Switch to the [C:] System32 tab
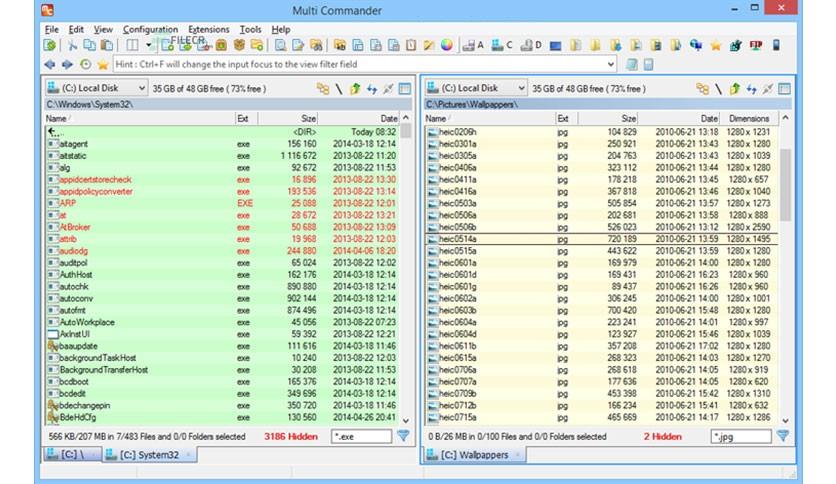836x484 pixels. [149, 455]
